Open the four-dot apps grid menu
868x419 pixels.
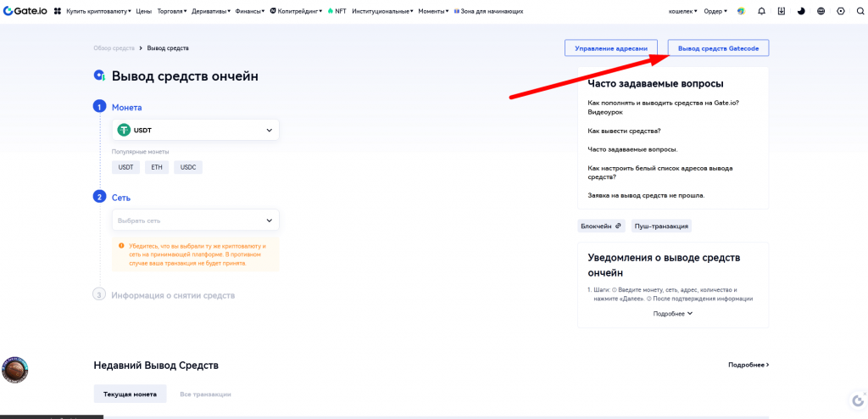click(58, 11)
